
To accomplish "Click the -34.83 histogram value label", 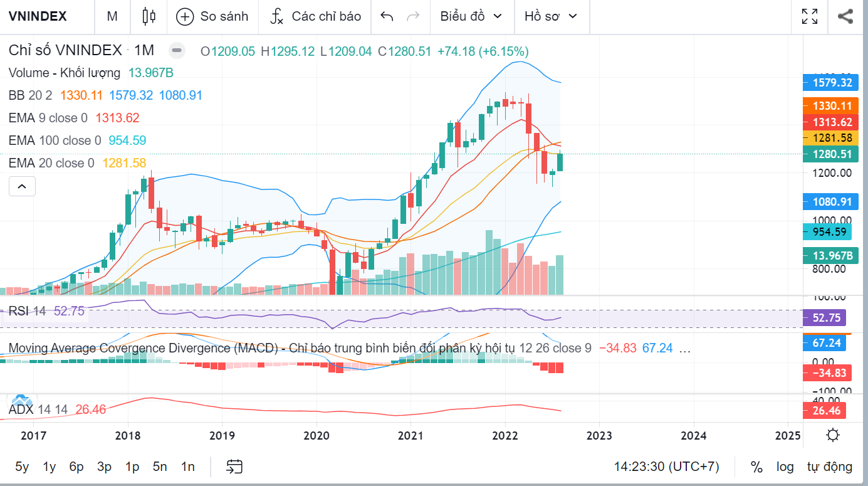I will pos(829,373).
